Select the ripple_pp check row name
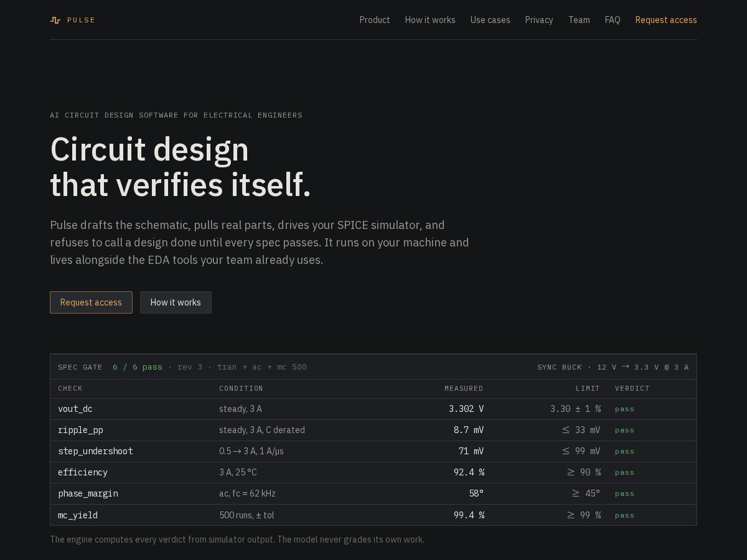The width and height of the screenshot is (747, 560). 80,430
